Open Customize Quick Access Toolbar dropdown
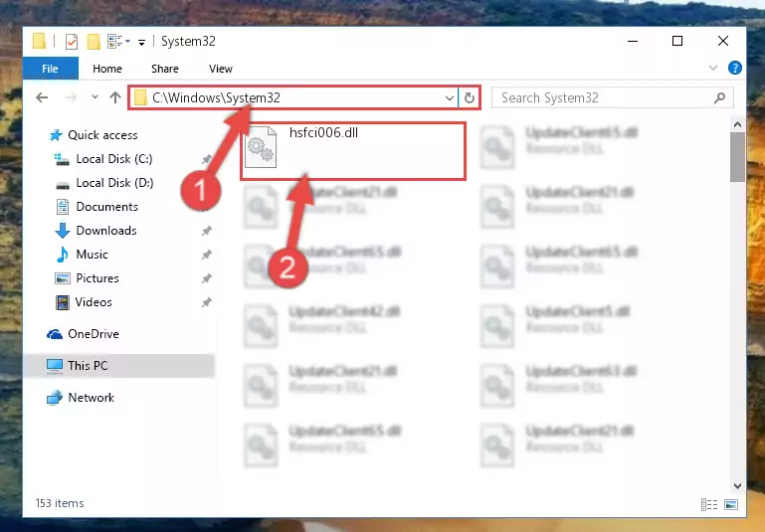This screenshot has width=765, height=532. [141, 43]
